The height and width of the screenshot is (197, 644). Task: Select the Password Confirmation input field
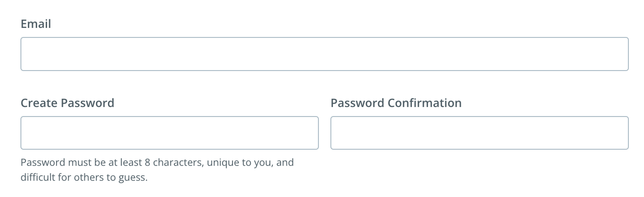click(479, 133)
